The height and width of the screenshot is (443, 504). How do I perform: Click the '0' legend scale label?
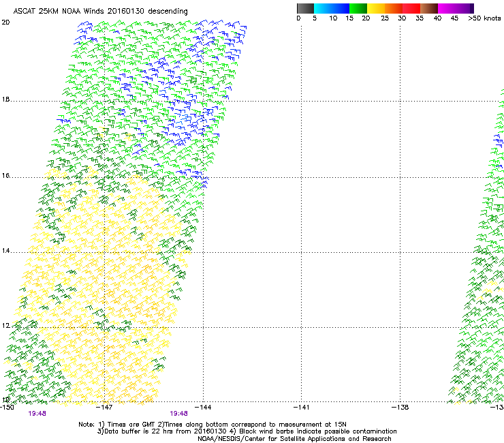coord(298,18)
